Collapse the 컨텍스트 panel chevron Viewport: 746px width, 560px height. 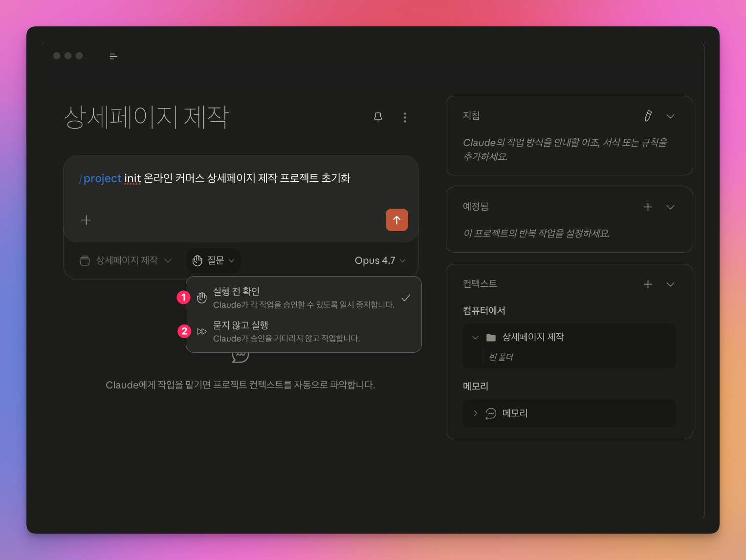pos(670,284)
